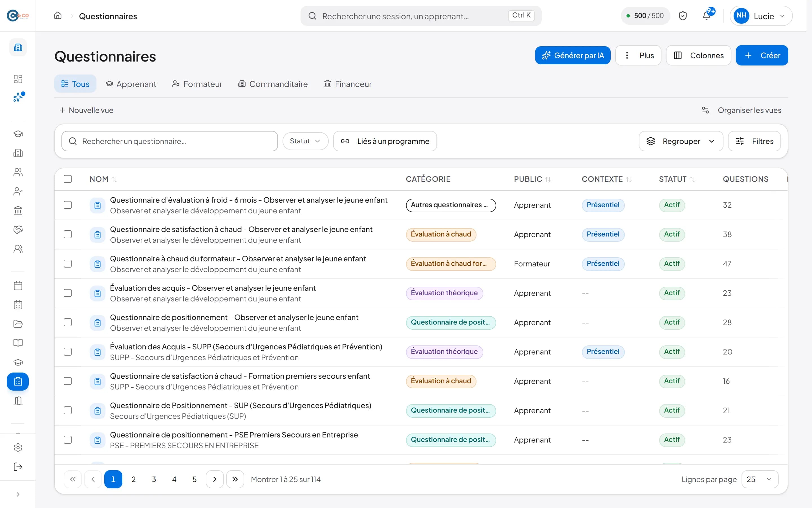Open the AI sparkle icon in sidebar

(18, 97)
